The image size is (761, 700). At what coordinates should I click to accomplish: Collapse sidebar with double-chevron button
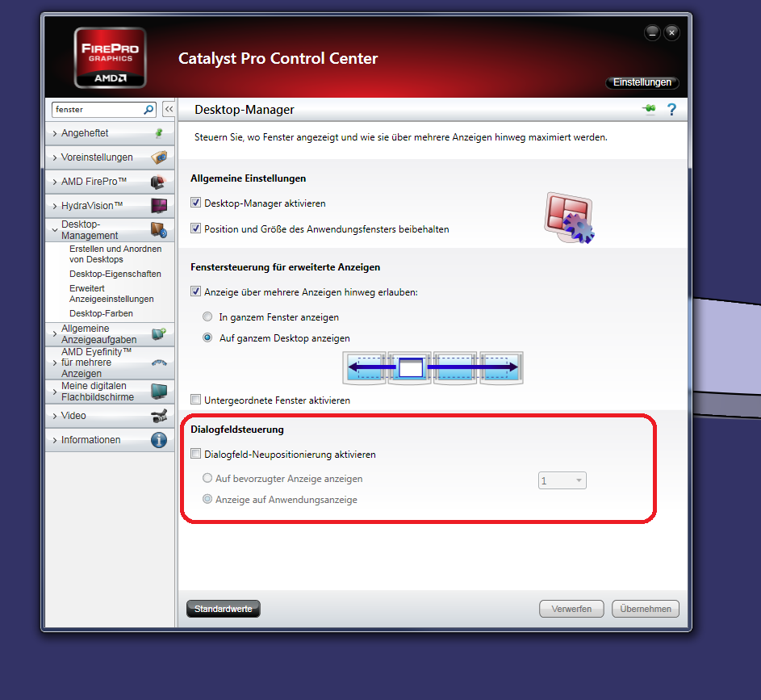click(169, 109)
